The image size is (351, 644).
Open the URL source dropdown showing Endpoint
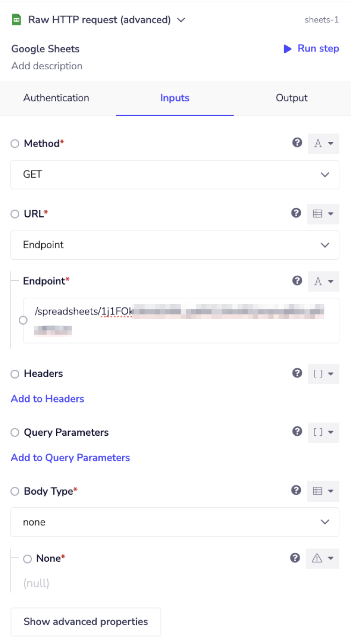coord(175,245)
